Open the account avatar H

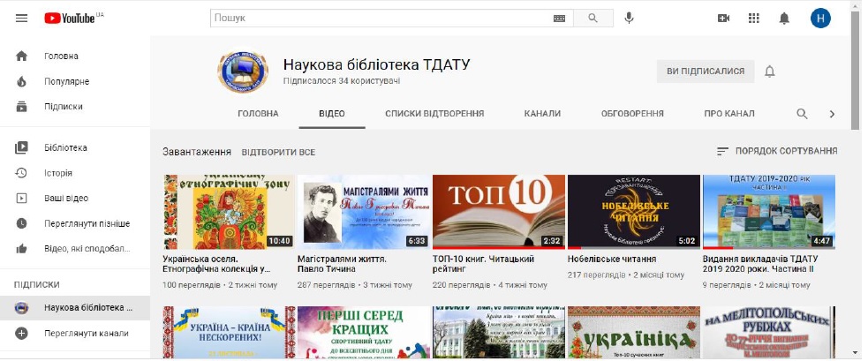[820, 19]
